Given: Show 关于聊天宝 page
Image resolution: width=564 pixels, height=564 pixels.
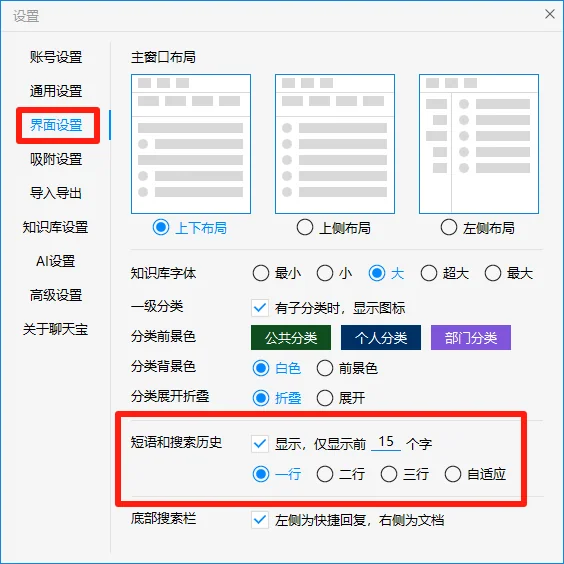Looking at the screenshot, I should [55, 329].
